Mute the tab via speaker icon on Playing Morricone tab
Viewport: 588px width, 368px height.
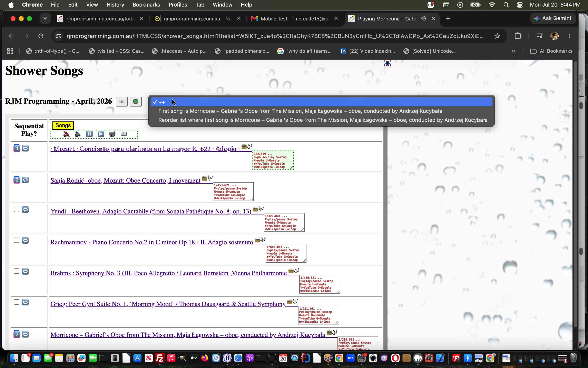point(423,18)
